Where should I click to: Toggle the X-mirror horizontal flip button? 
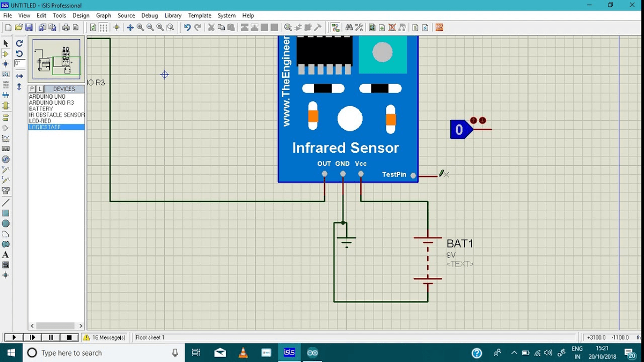[19, 76]
